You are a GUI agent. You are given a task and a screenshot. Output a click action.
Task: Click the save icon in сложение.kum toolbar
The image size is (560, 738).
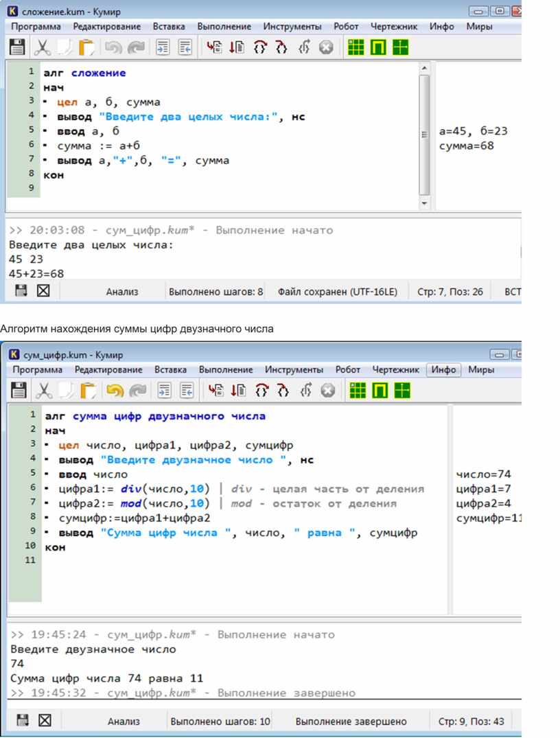tap(17, 47)
